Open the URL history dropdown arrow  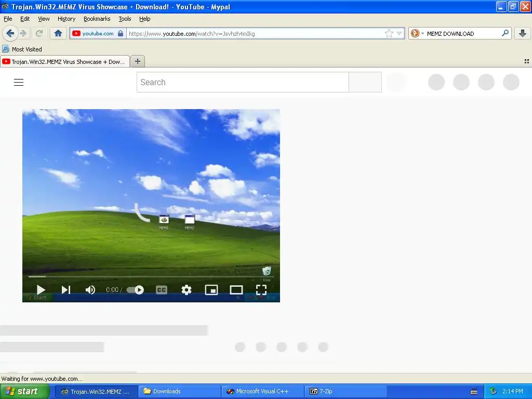[x=400, y=34]
